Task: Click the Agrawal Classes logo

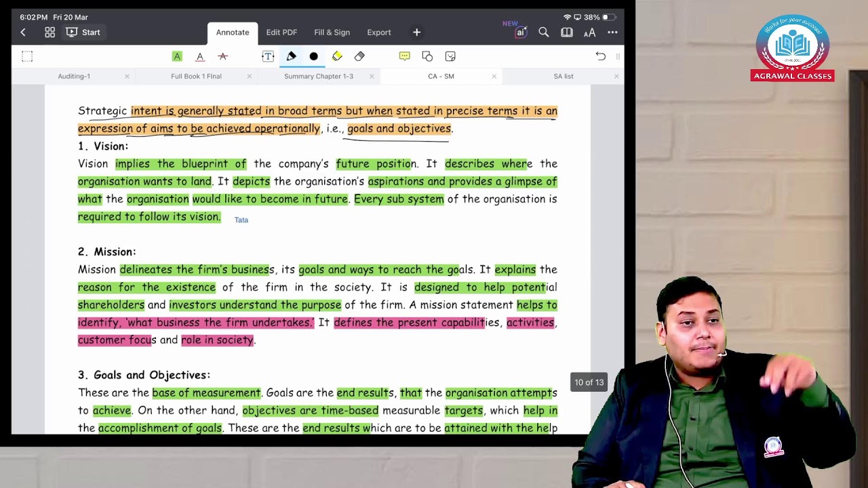Action: (x=792, y=47)
